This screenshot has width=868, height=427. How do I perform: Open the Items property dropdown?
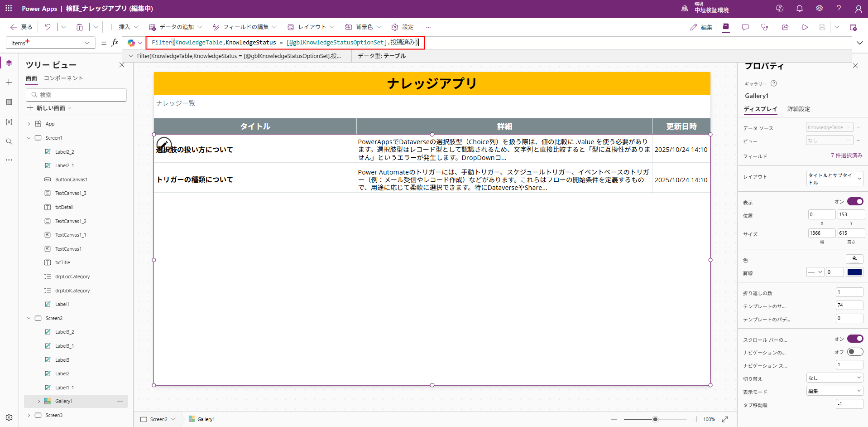(x=50, y=43)
